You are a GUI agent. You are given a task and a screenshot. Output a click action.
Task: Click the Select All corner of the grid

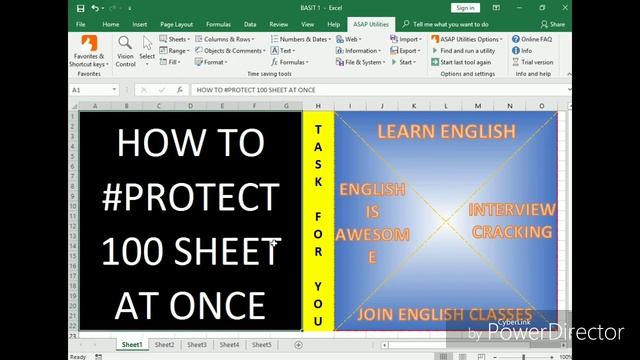click(x=74, y=106)
